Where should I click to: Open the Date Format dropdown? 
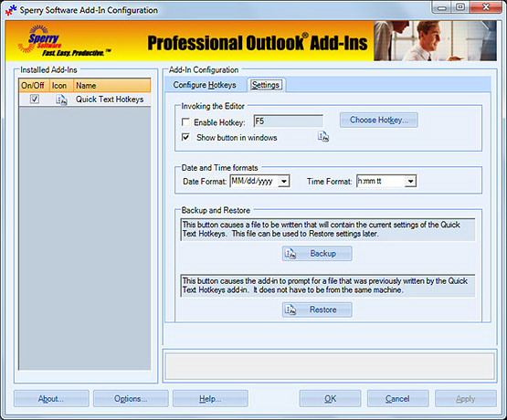tap(284, 182)
